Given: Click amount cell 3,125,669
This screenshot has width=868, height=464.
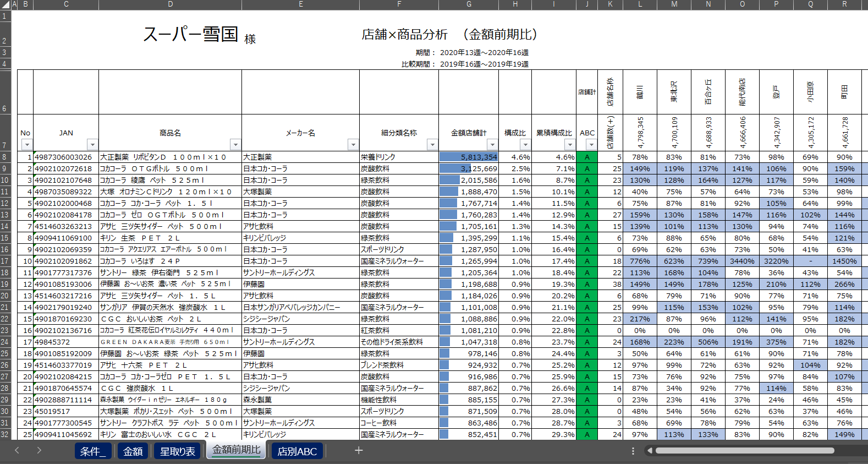Looking at the screenshot, I should [x=469, y=168].
